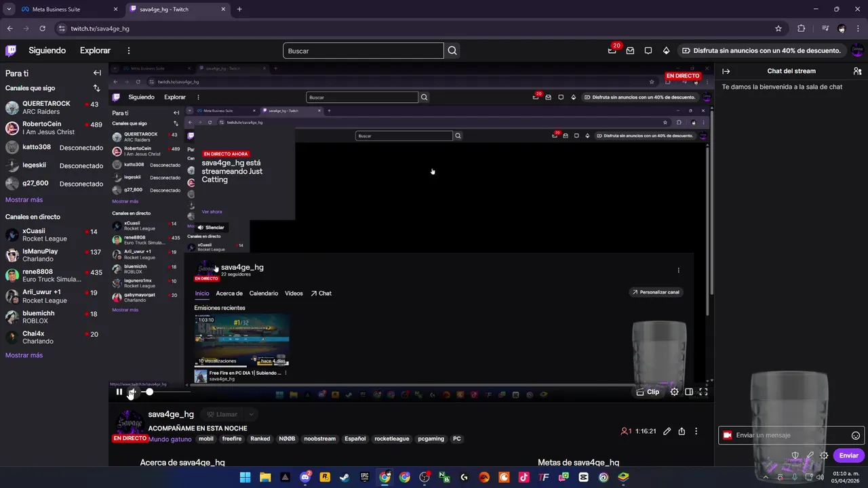Open xCuasii Rocket League channel

point(54,235)
